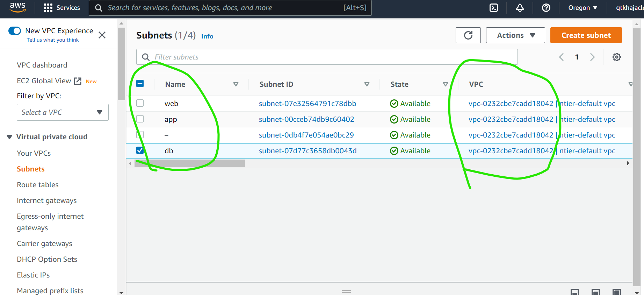Open Route tables in sidebar
644x295 pixels.
[x=38, y=185]
